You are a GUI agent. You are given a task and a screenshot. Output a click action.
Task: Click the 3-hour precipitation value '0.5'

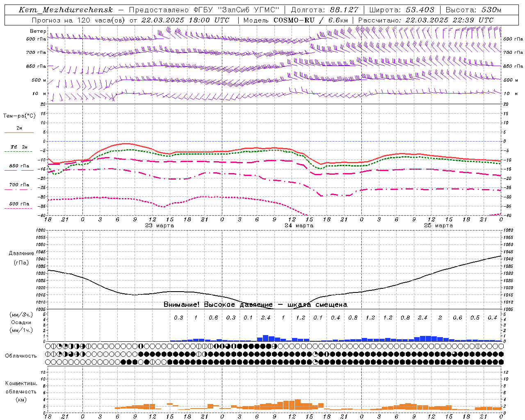(x=475, y=318)
